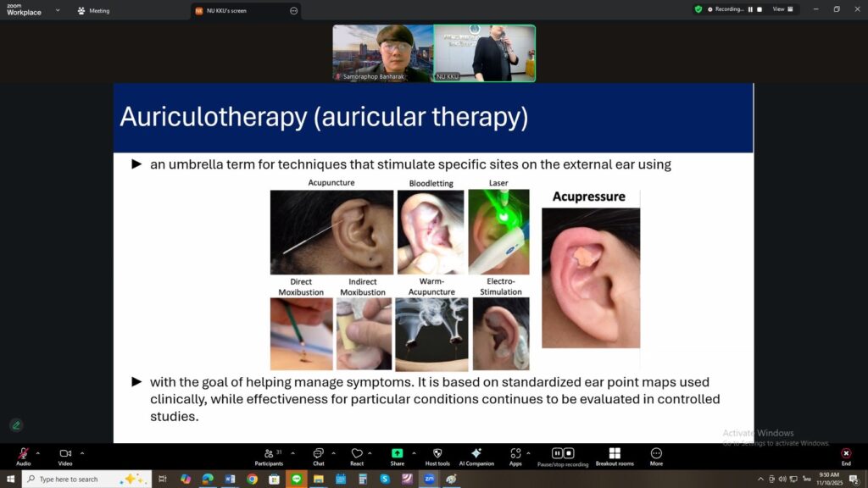This screenshot has width=868, height=488.
Task: Pause the recording in the top bar
Action: click(749, 9)
